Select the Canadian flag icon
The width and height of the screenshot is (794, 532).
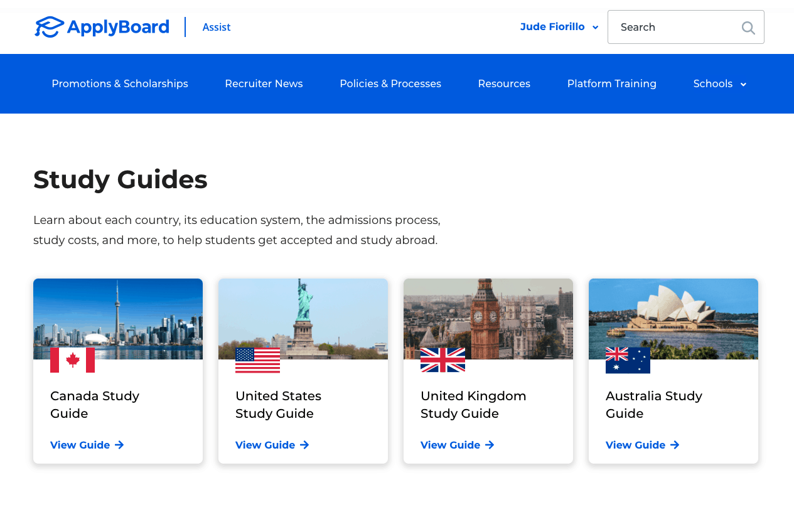(x=72, y=360)
